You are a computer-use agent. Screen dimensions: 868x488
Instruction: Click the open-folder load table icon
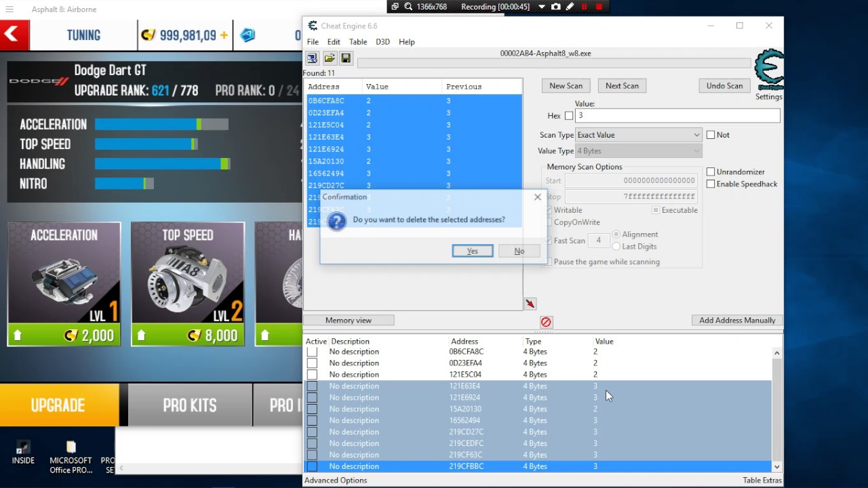(330, 58)
